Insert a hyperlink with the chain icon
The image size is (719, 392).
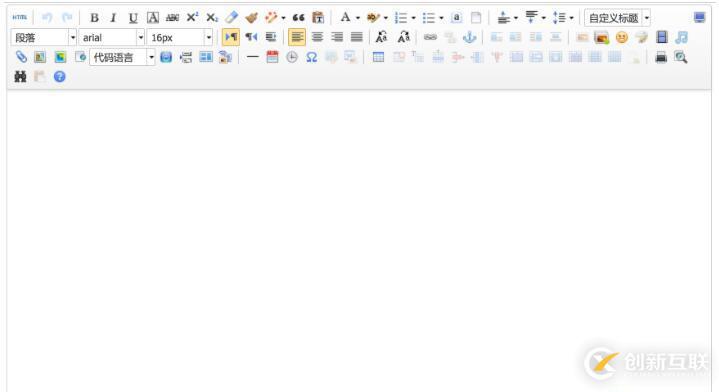tap(430, 37)
